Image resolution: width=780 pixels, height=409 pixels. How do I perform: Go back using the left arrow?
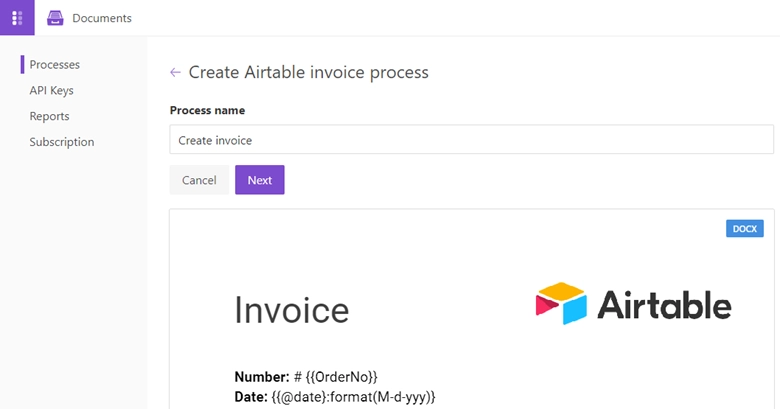tap(175, 73)
